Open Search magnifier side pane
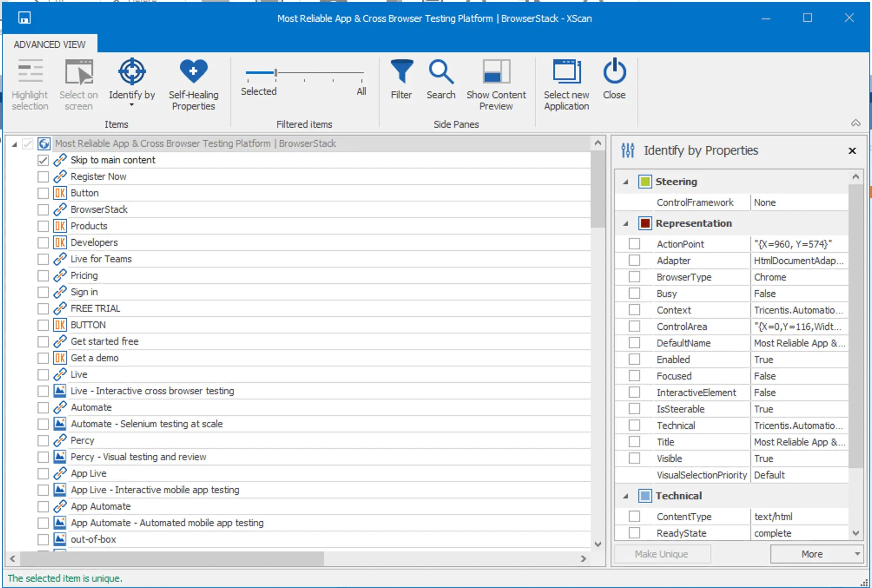The height and width of the screenshot is (588, 872). point(441,72)
